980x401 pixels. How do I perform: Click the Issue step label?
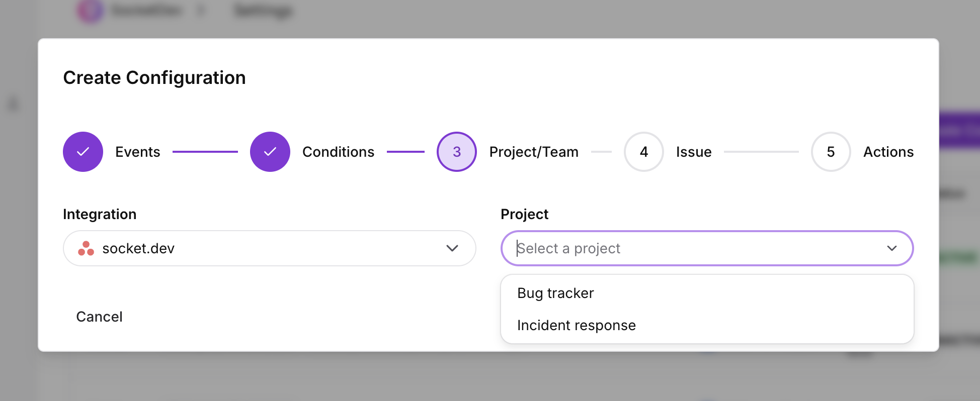694,152
